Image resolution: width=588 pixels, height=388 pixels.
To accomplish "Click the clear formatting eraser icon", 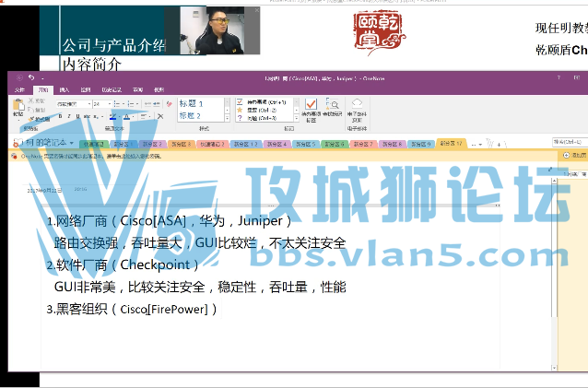I will click(170, 104).
